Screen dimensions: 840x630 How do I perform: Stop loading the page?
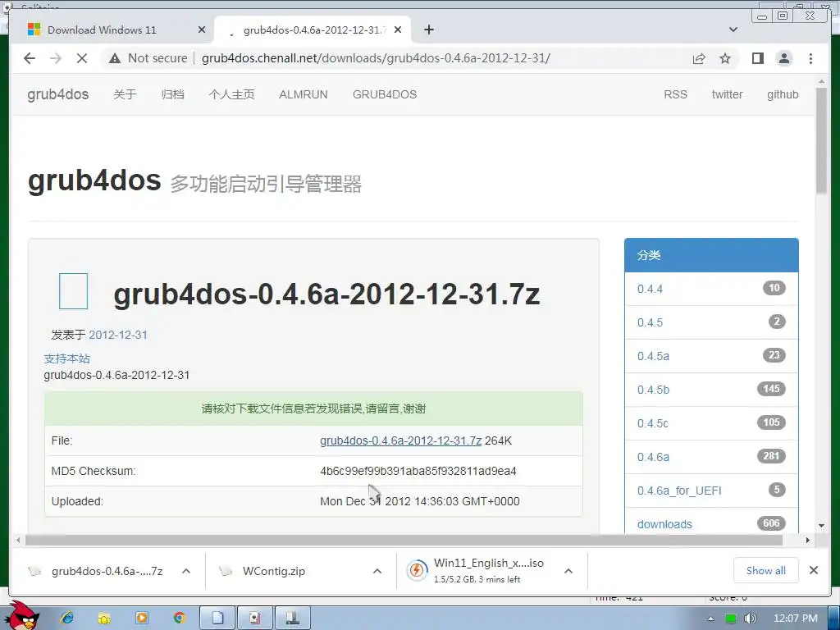pyautogui.click(x=82, y=58)
